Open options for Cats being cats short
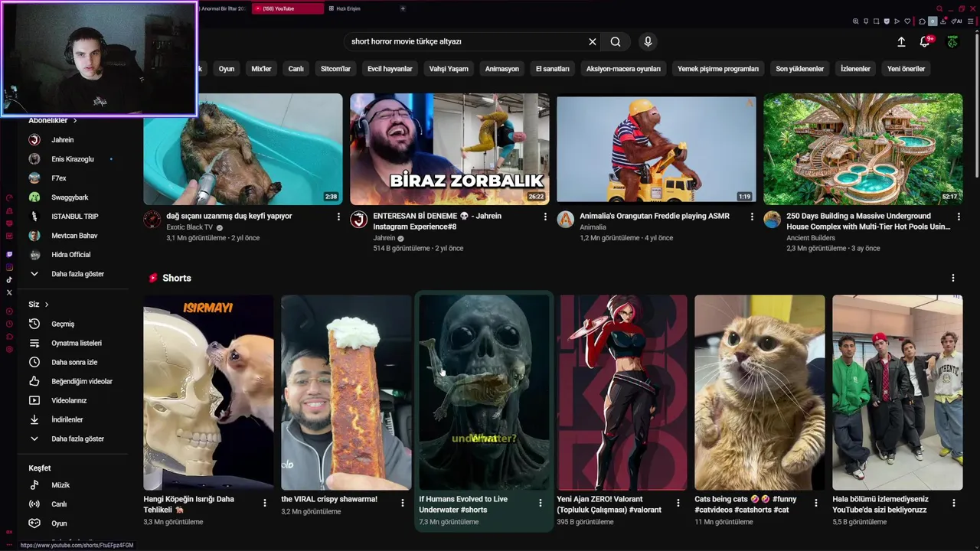 [x=816, y=503]
